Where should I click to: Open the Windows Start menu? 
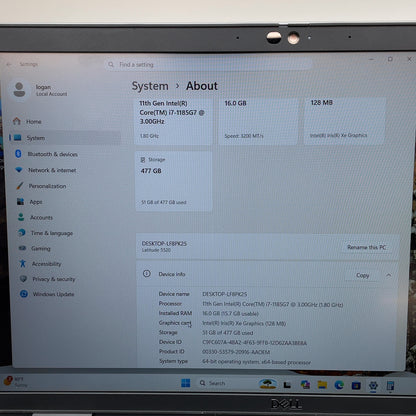pos(186,383)
